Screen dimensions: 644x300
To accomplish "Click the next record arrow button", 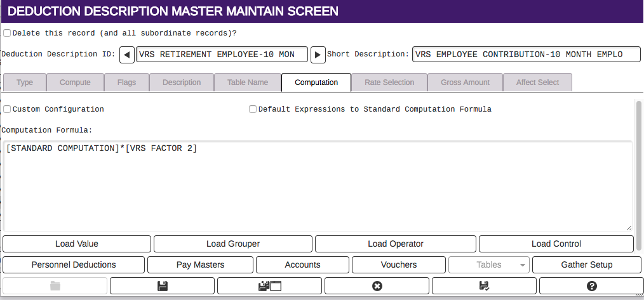I will (x=318, y=55).
